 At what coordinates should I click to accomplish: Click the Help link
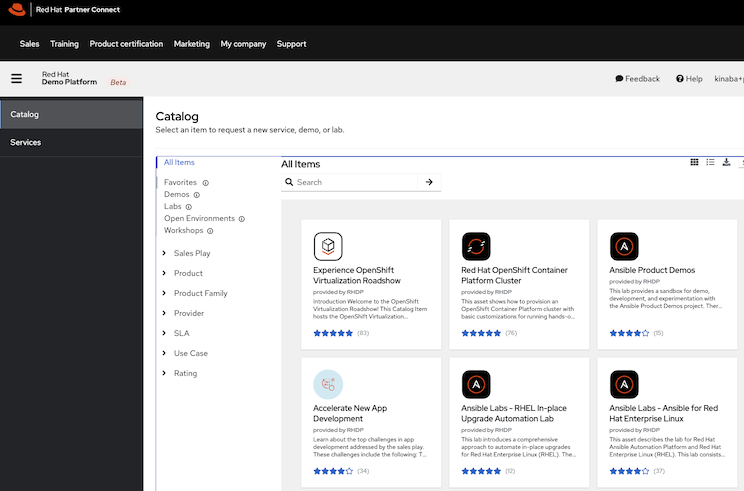tap(689, 79)
